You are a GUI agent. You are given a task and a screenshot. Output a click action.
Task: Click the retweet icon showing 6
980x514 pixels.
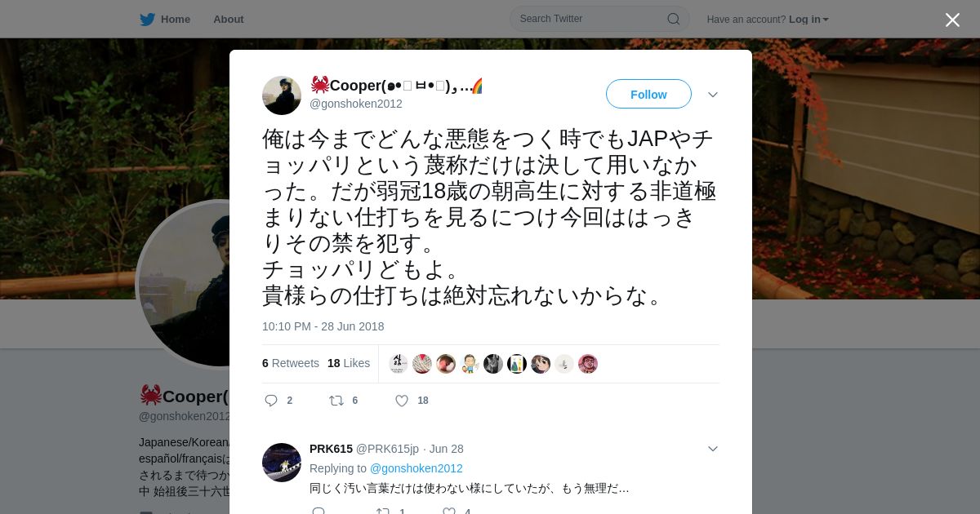[x=336, y=401]
